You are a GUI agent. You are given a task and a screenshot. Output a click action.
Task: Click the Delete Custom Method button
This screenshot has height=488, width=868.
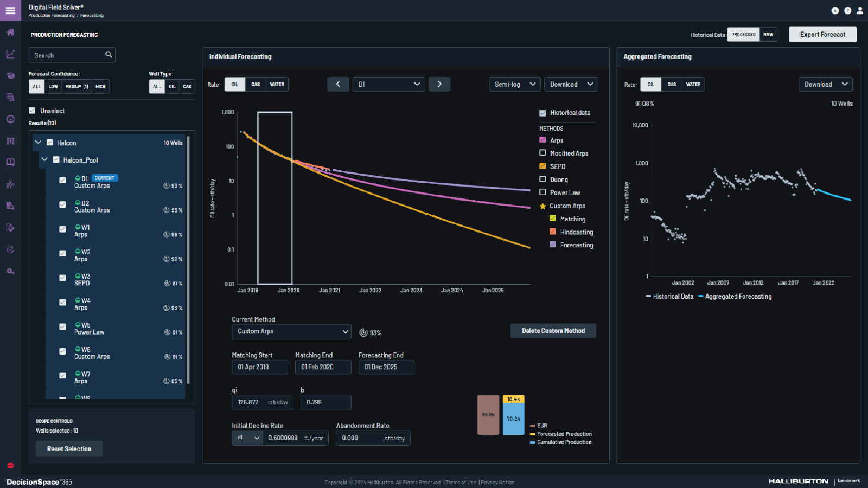coord(553,331)
